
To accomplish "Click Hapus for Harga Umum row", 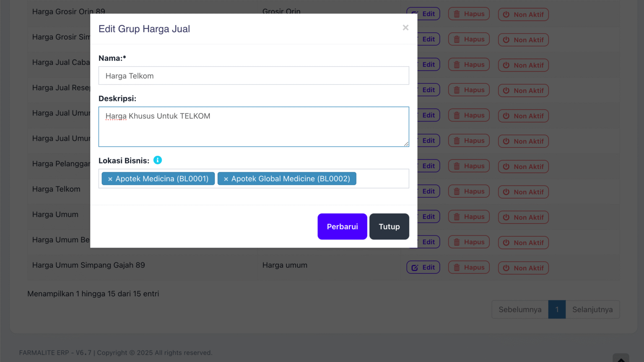I will click(x=469, y=217).
